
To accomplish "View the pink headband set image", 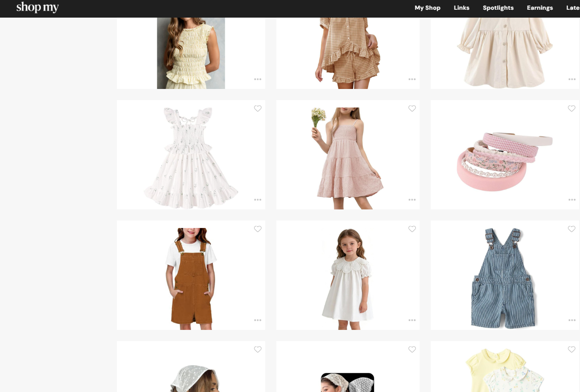I will pyautogui.click(x=505, y=161).
